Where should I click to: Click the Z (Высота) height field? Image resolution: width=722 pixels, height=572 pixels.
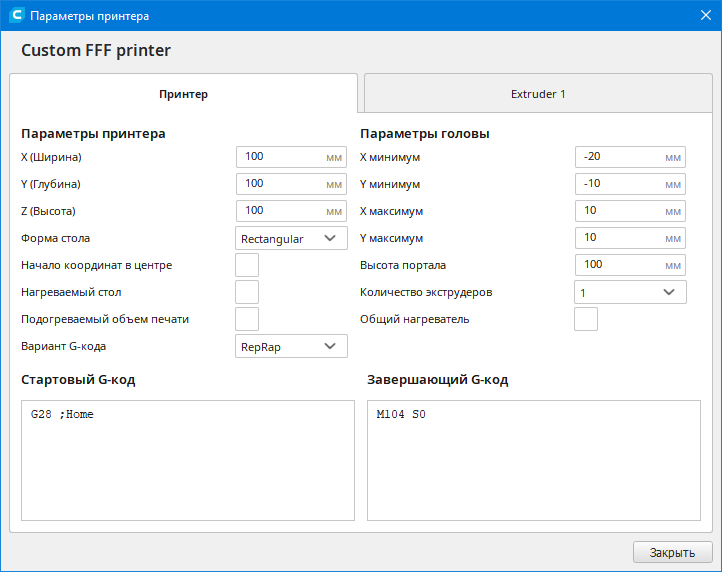click(280, 211)
